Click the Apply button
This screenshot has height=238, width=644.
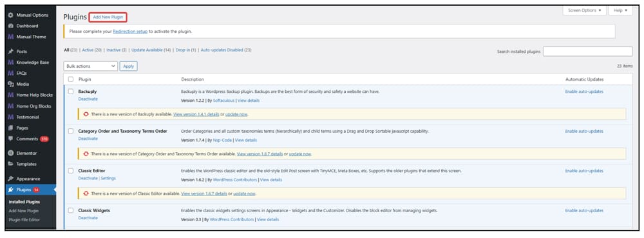point(129,66)
